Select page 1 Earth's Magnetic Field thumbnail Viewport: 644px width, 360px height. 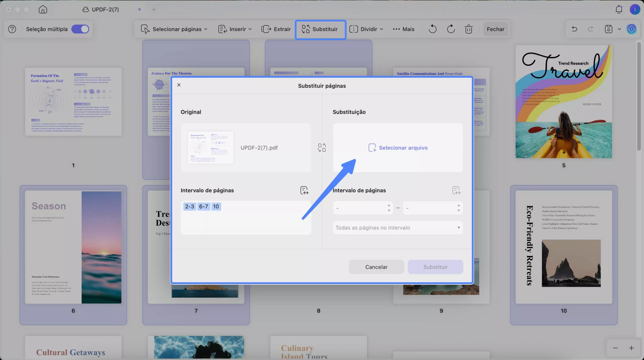[x=73, y=102]
